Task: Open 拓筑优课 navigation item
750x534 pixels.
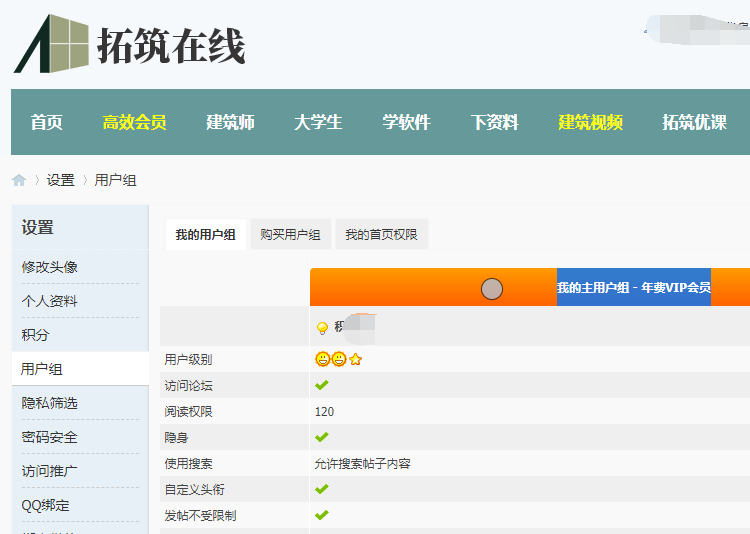Action: (x=695, y=122)
